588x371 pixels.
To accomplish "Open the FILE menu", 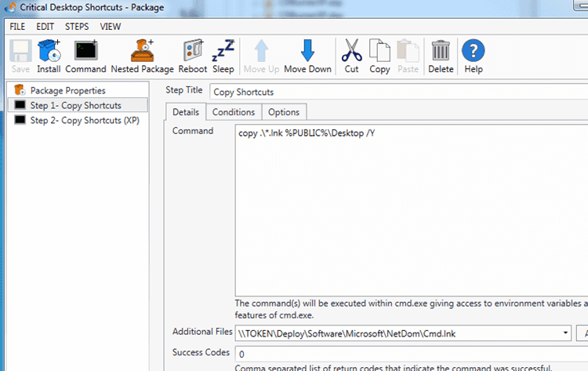I will pyautogui.click(x=17, y=27).
